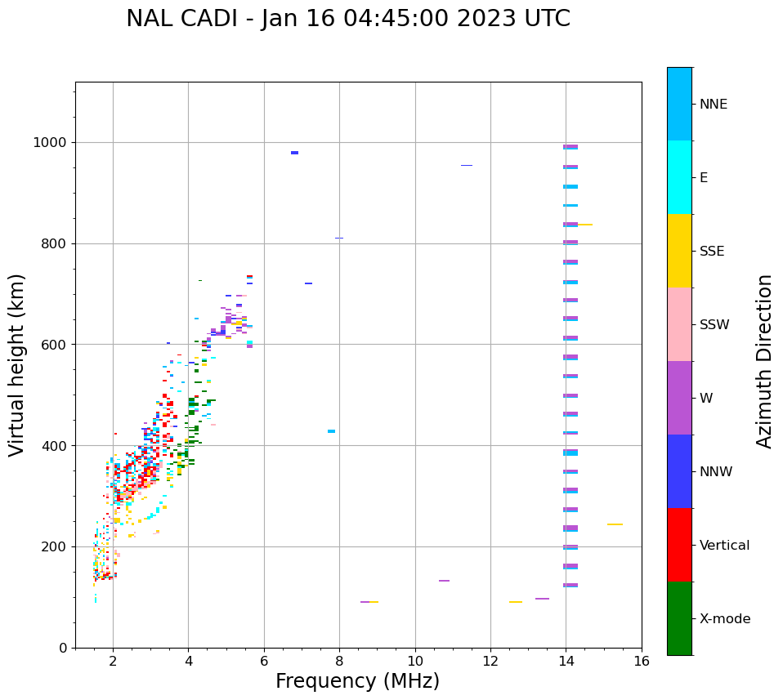Select the green X-mode colorbar segment
This screenshot has width=783, height=700.
(679, 618)
